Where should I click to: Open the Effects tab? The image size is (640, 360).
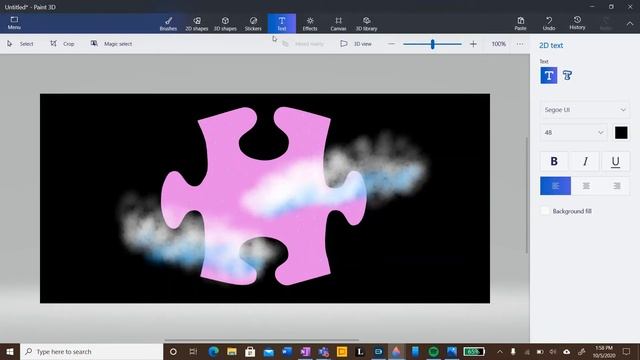pyautogui.click(x=310, y=24)
